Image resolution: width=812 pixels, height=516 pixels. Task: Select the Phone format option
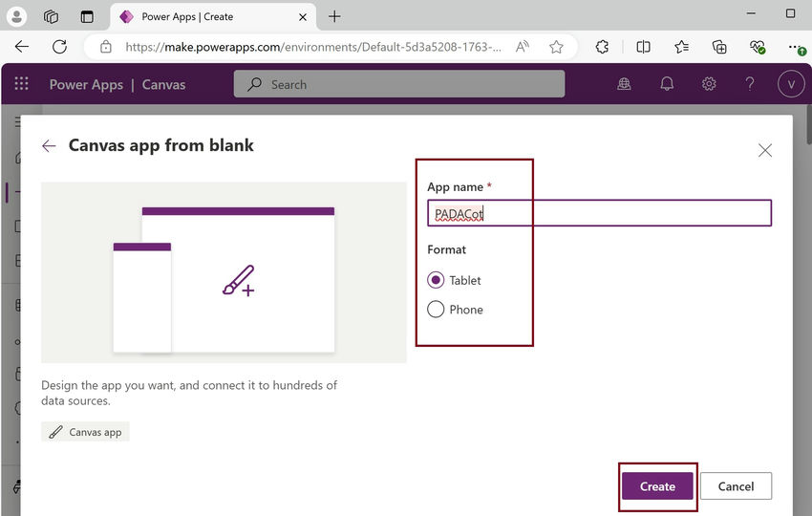pos(436,310)
